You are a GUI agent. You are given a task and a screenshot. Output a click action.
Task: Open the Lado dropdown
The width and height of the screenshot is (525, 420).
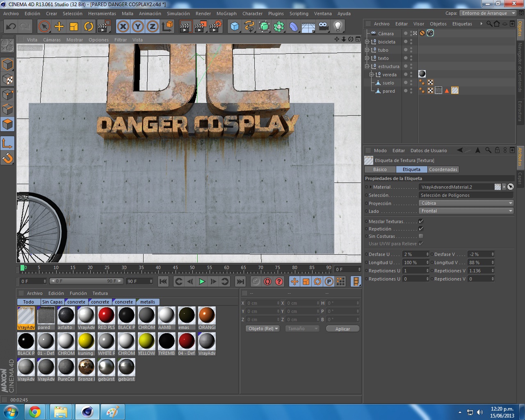click(466, 211)
